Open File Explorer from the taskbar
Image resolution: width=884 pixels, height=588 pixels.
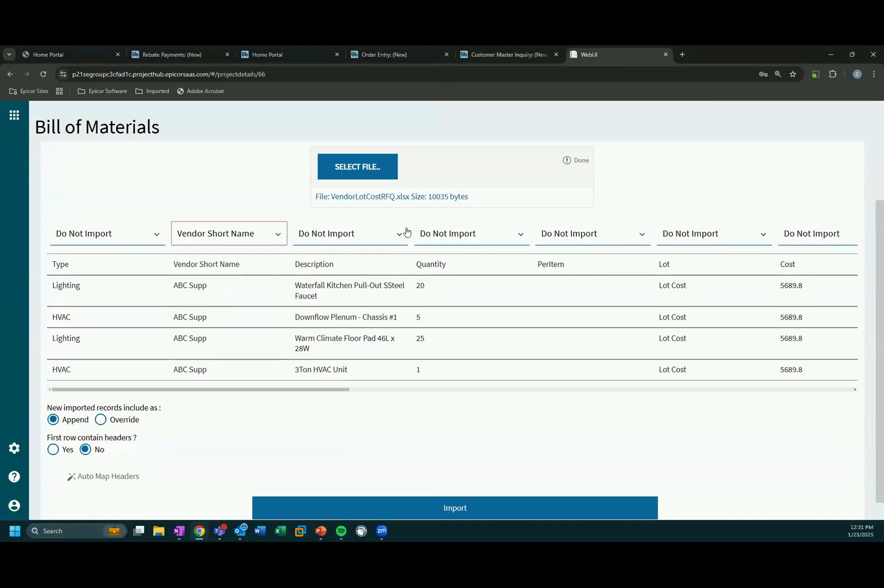click(x=159, y=531)
